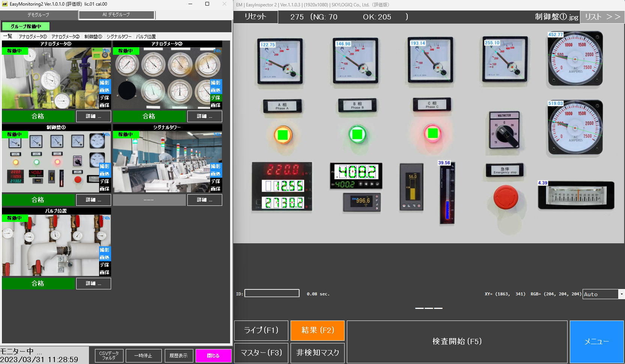
Task: Open the アナログメータ① tab in the tab row
Action: (x=33, y=36)
